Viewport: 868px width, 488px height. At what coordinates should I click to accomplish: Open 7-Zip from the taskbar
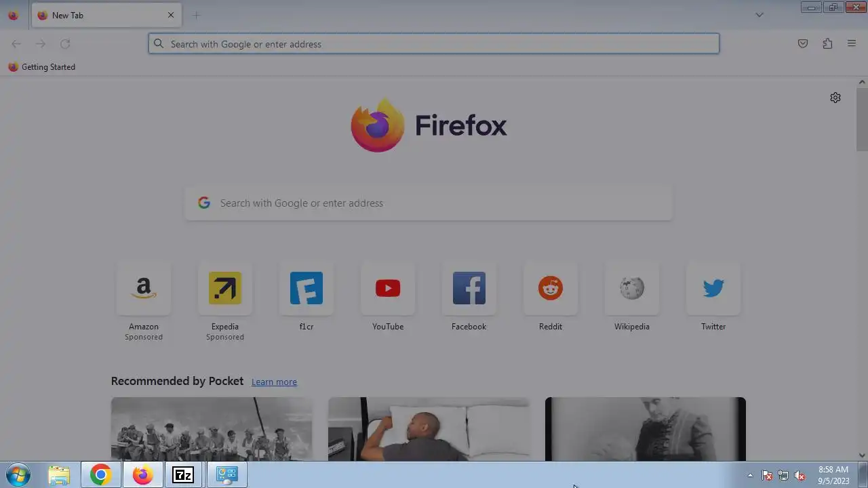183,475
